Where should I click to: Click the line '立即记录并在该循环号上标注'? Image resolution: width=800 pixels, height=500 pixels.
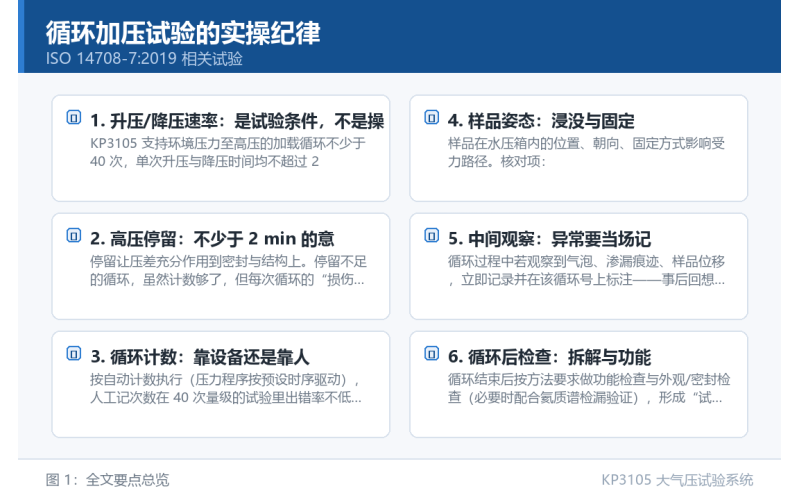coord(546,280)
